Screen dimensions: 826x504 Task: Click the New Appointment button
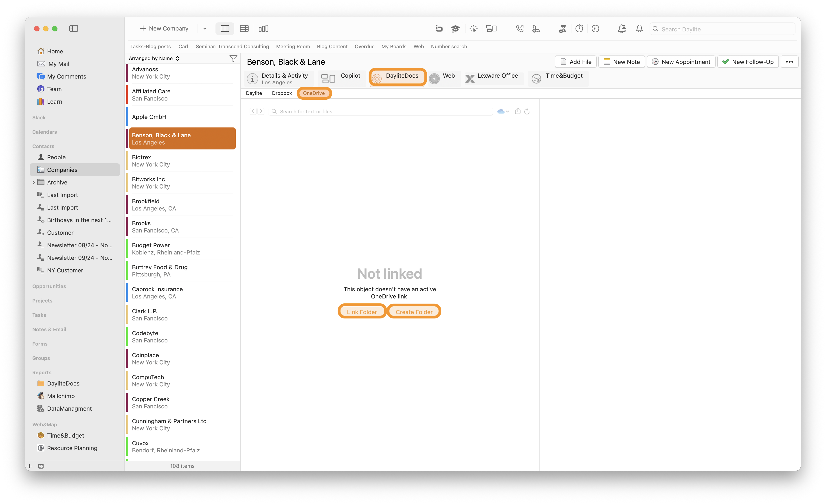tap(681, 62)
